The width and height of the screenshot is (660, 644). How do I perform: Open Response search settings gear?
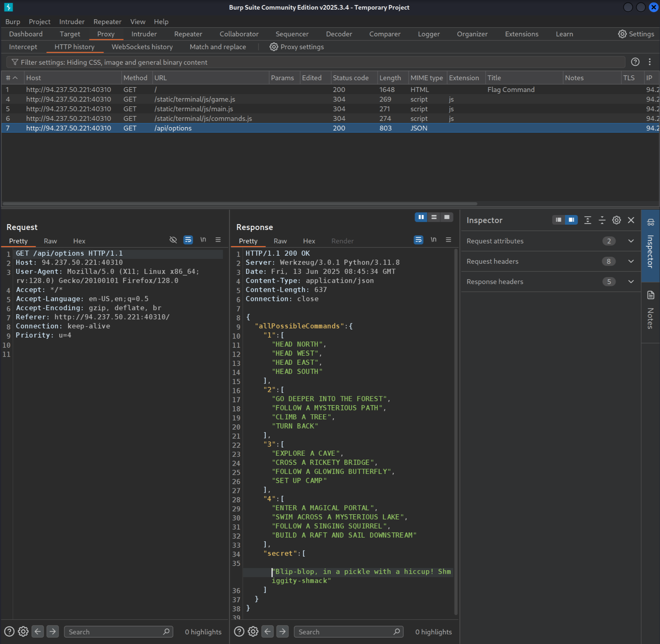pos(253,632)
